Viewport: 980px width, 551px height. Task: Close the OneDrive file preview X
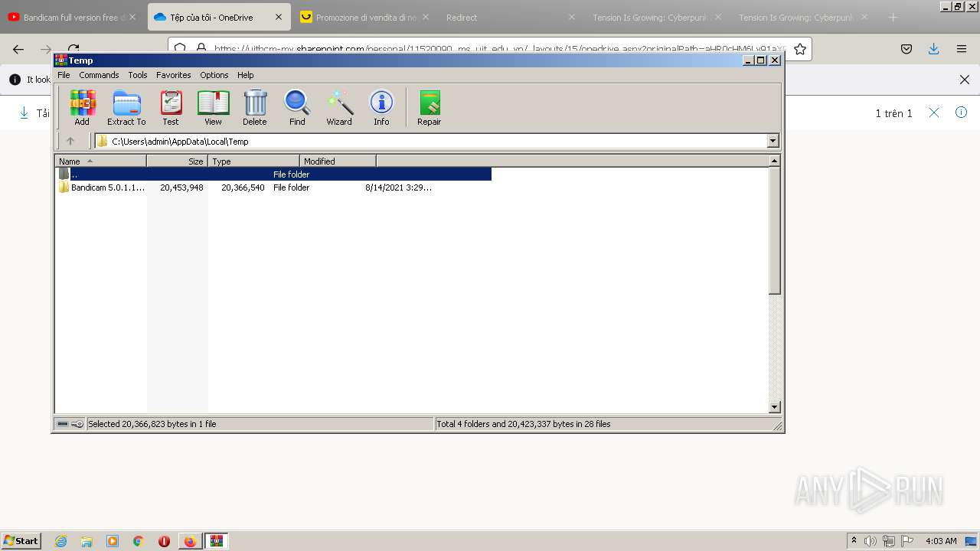point(934,112)
